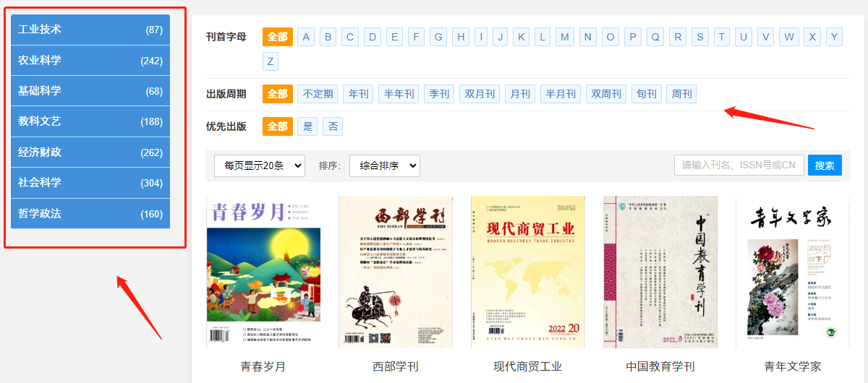
Task: Click the 青春岁月 title link
Action: coord(263,366)
